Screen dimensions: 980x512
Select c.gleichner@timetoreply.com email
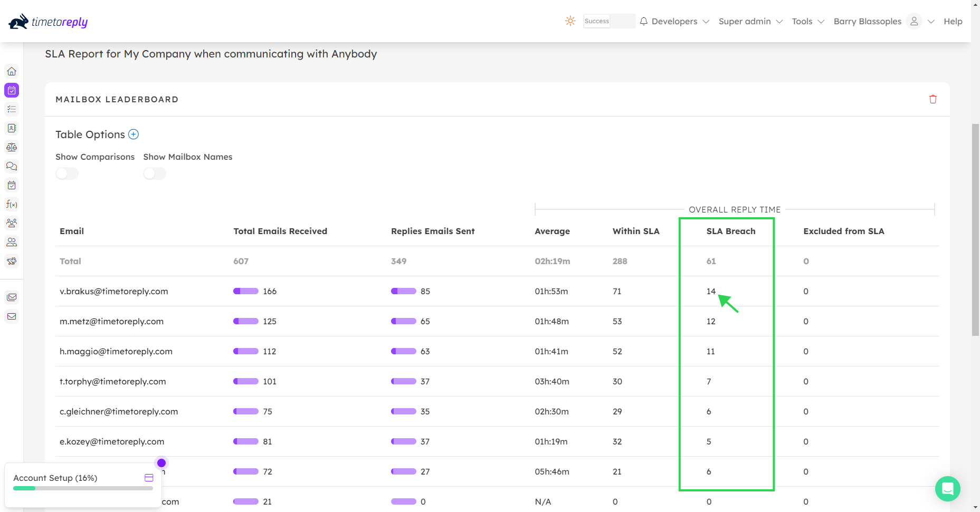pos(119,411)
